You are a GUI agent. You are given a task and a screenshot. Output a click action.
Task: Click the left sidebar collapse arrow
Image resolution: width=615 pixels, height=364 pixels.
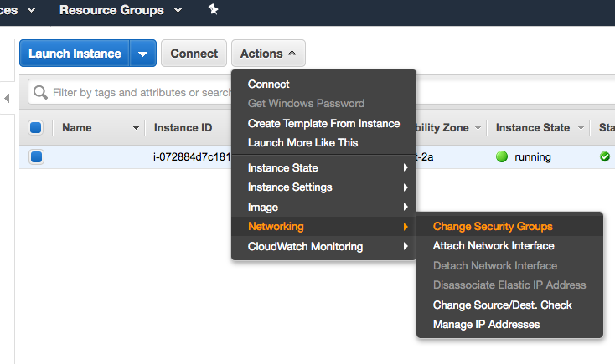coord(7,99)
